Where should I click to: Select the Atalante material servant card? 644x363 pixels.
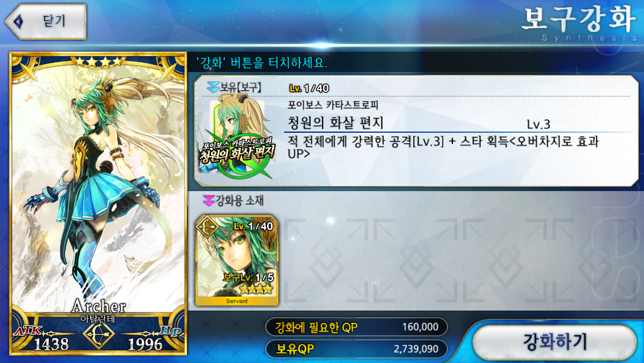pos(237,260)
